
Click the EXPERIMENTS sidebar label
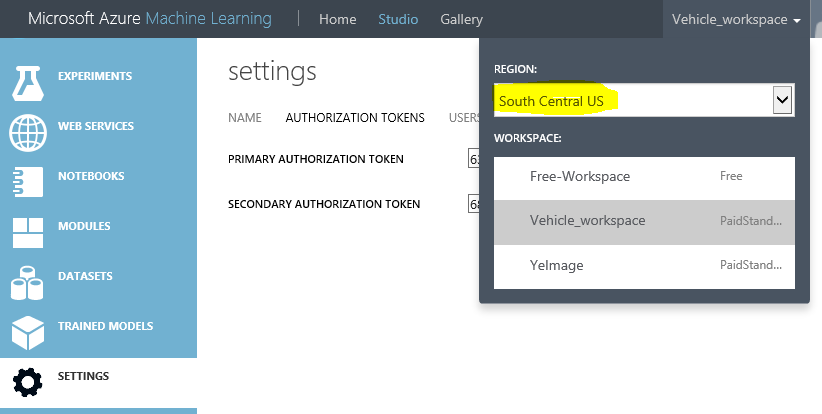tap(95, 76)
